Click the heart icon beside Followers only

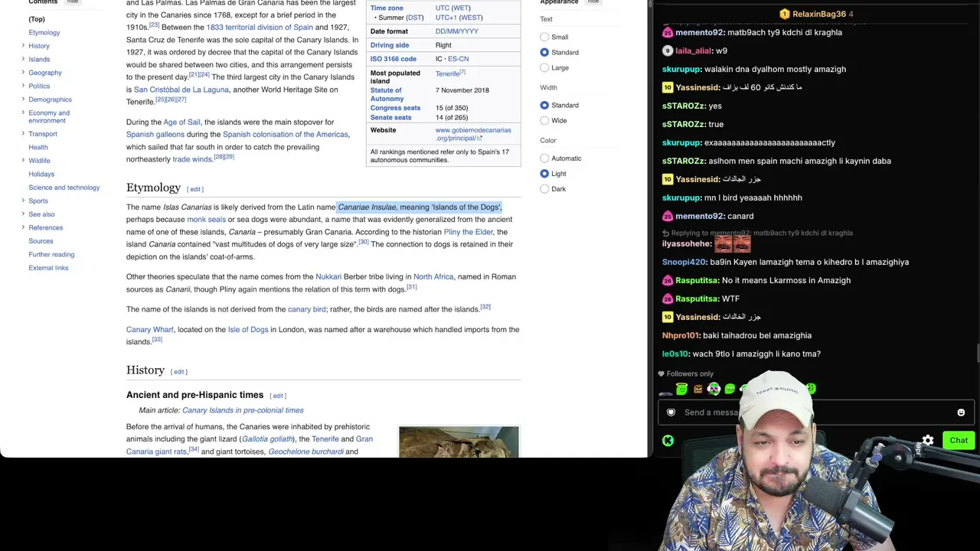(x=661, y=374)
